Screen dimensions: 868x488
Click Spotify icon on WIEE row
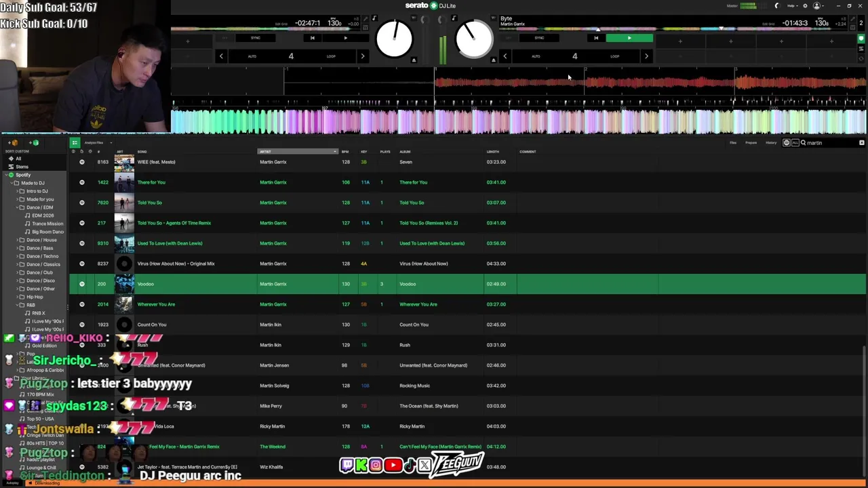tap(82, 162)
